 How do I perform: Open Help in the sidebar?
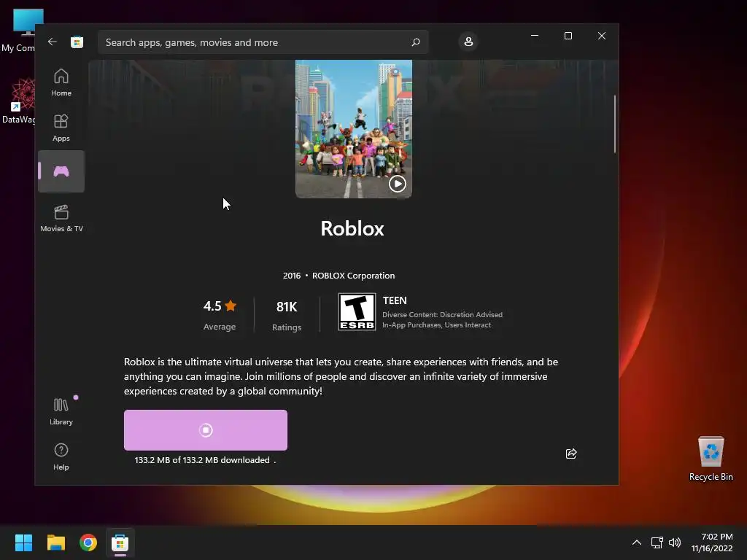(x=61, y=456)
